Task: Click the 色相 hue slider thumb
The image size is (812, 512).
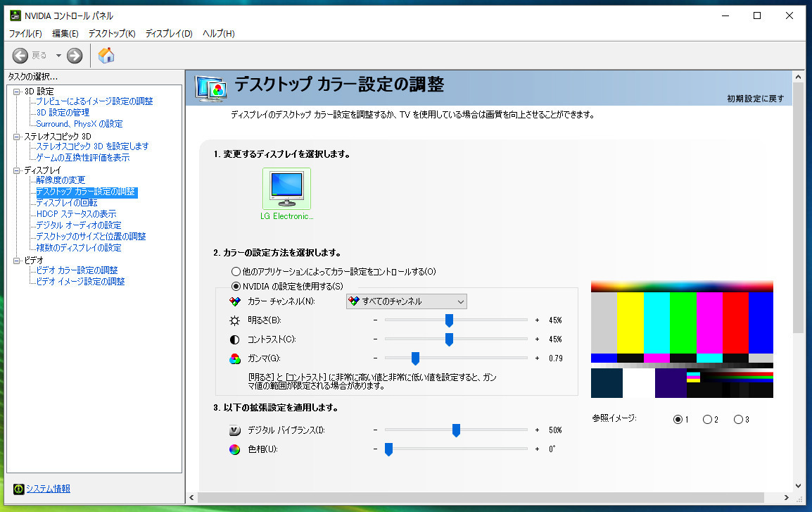Action: tap(388, 449)
